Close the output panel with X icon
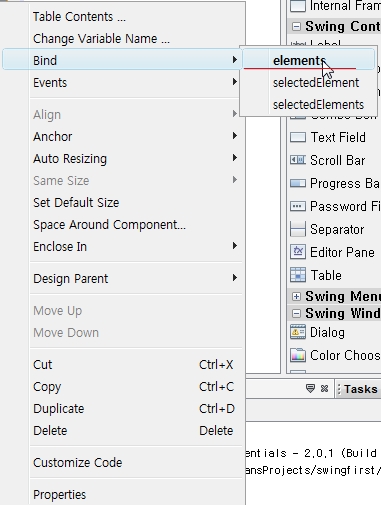The height and width of the screenshot is (505, 381). click(x=324, y=389)
